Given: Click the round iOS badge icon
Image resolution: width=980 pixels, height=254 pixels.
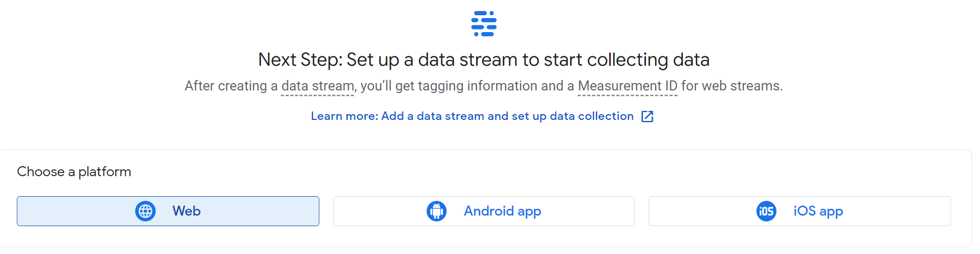Looking at the screenshot, I should click(x=766, y=211).
